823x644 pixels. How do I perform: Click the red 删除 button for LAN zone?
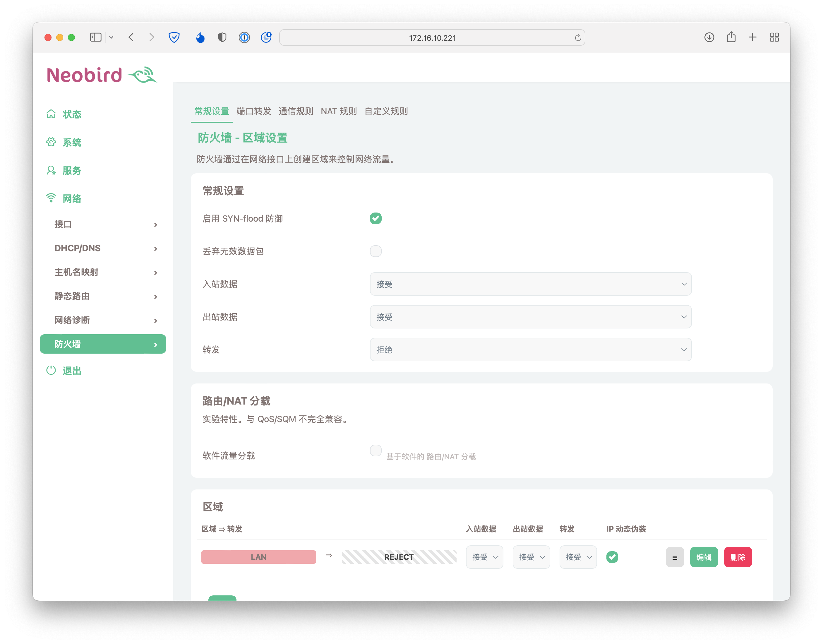(738, 557)
